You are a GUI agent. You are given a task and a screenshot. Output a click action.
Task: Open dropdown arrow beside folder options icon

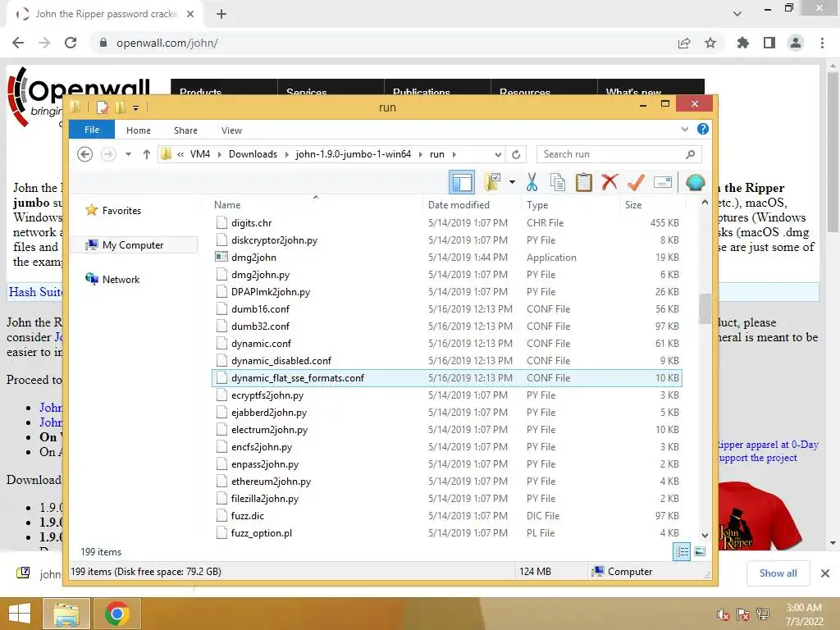click(x=512, y=182)
